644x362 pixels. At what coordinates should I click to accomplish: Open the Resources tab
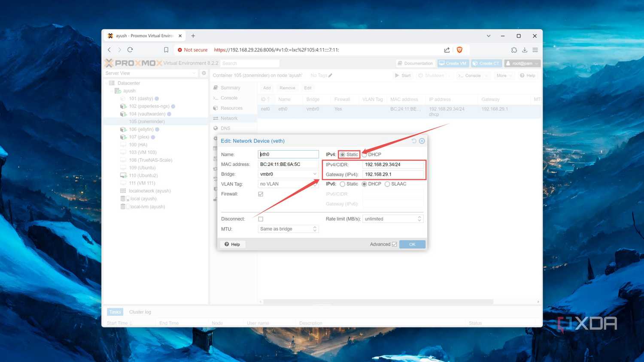231,108
